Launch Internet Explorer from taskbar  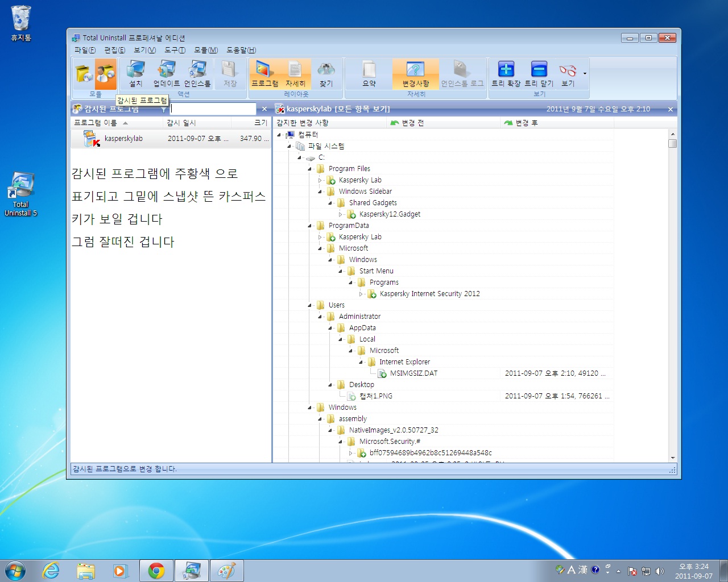51,571
